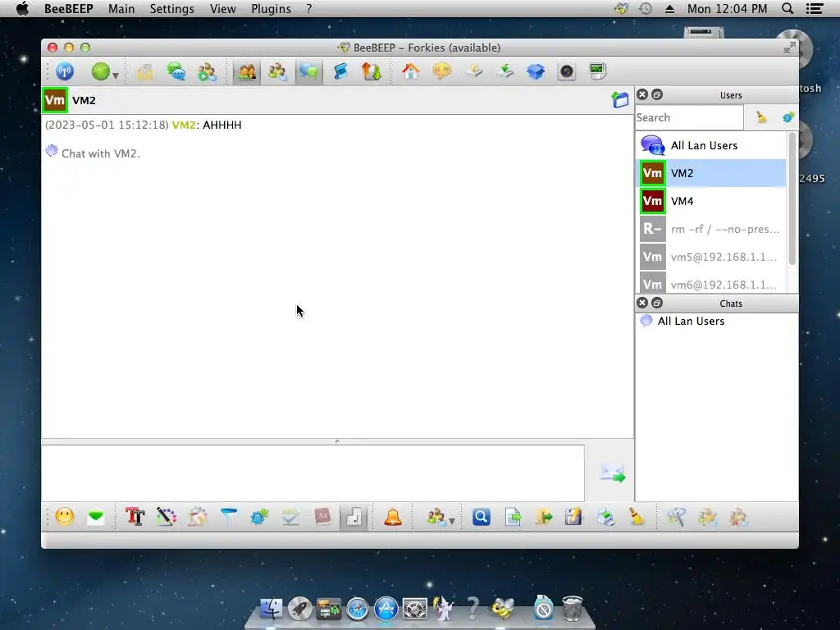Send a buzz with the orange bell
The height and width of the screenshot is (630, 840).
click(393, 517)
